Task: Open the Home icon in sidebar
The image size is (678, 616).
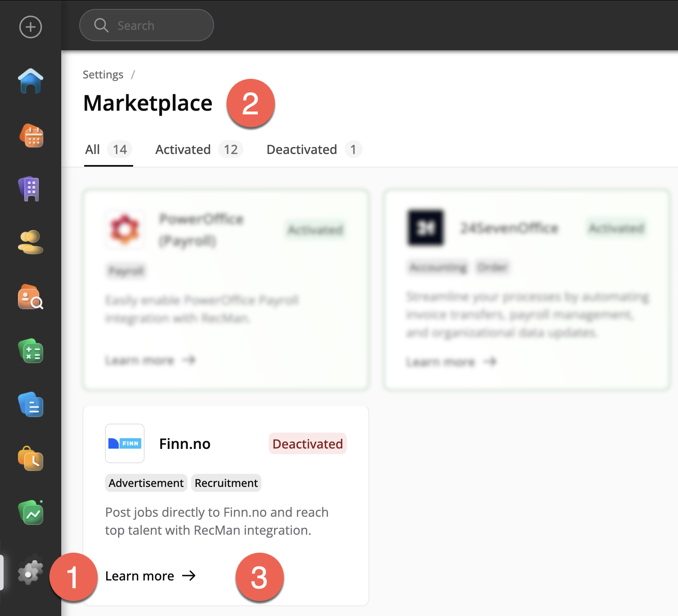Action: pyautogui.click(x=31, y=81)
